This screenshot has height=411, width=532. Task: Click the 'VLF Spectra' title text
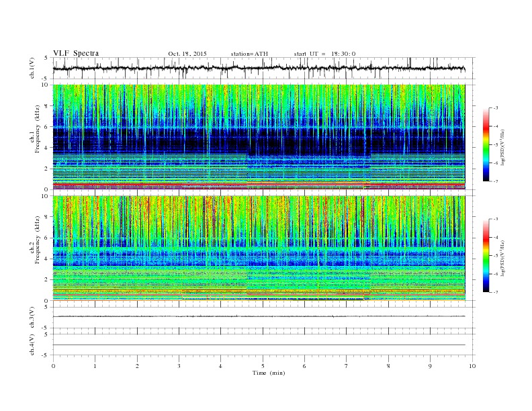[x=76, y=53]
